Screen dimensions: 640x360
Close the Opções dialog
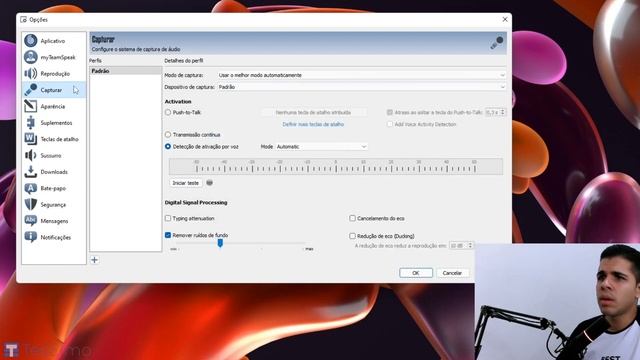[x=505, y=19]
